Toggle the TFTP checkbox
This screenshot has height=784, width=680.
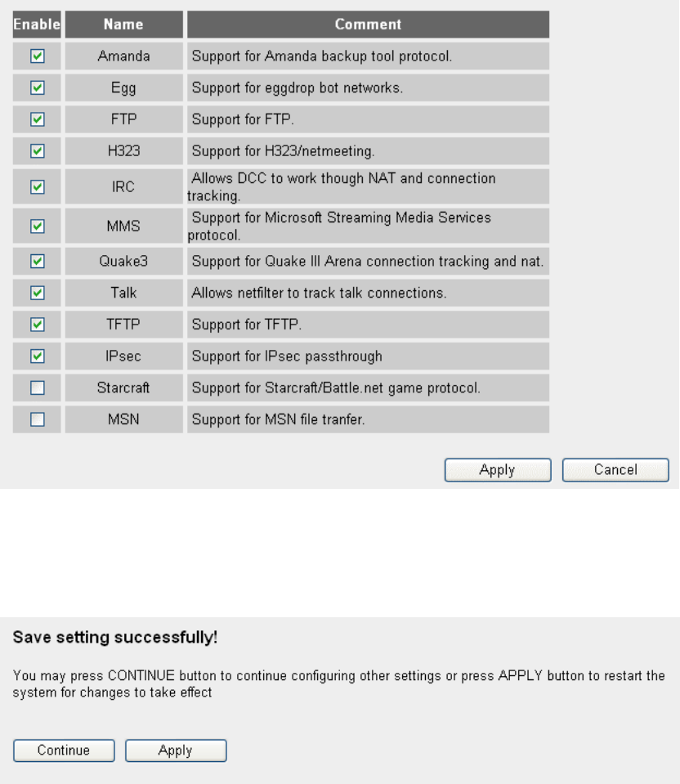(37, 324)
